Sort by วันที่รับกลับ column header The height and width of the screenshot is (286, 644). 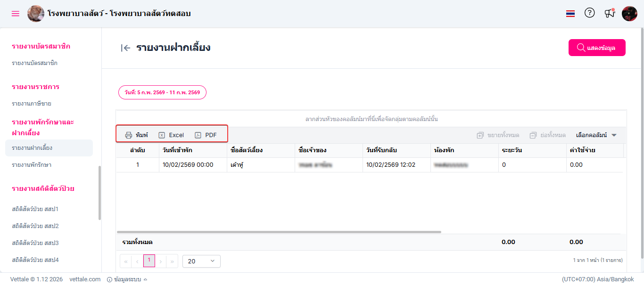(396, 150)
